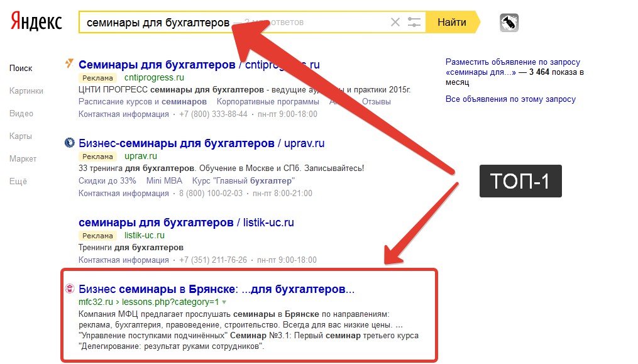Click the Найти search button
Viewport: 638px width, 364px height.
pyautogui.click(x=452, y=22)
